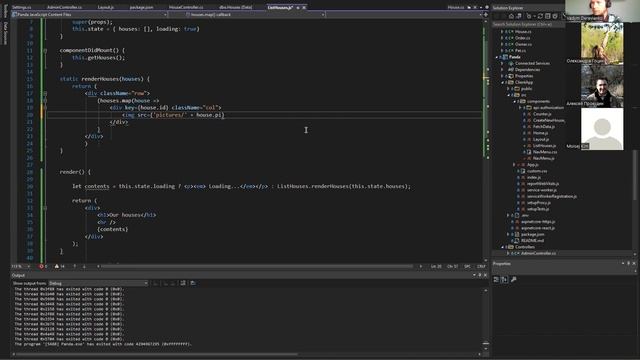The height and width of the screenshot is (360, 640).
Task: Click Collapse All icon in Solution Explorer toolbar
Action: [x=547, y=16]
